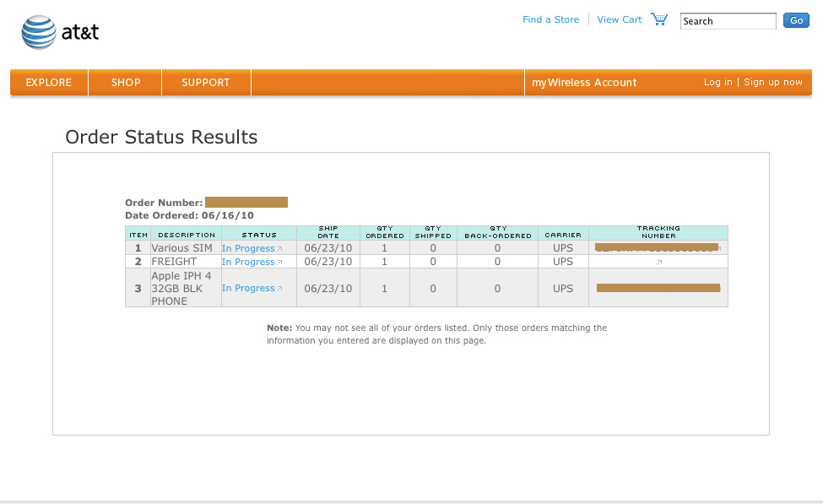Open tracking number link for Various SIM
Image resolution: width=823 pixels, height=504 pixels.
click(658, 247)
